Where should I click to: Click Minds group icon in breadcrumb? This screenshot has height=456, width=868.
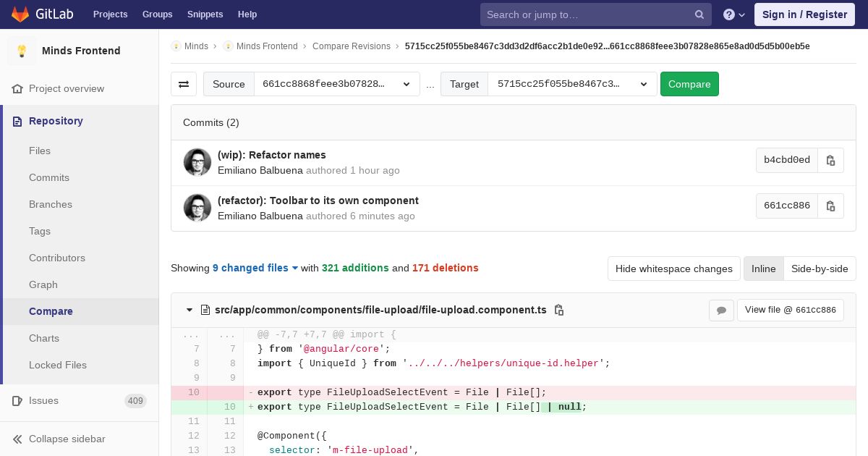point(176,46)
